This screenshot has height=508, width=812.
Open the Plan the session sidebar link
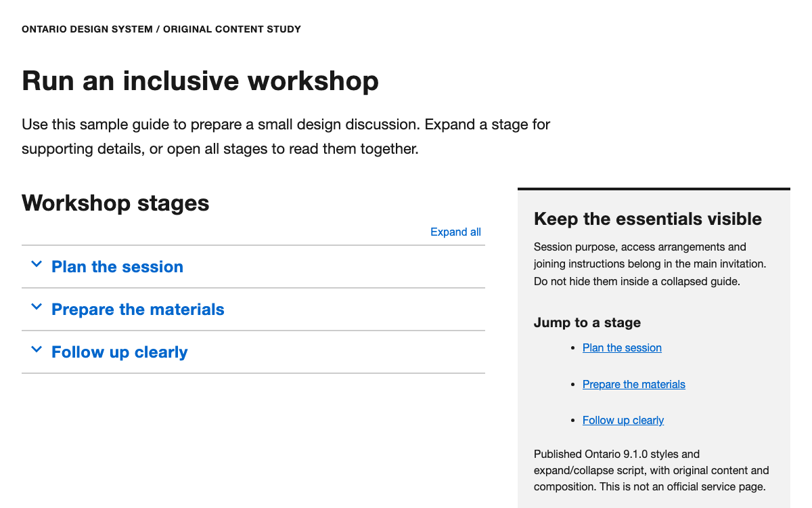622,347
